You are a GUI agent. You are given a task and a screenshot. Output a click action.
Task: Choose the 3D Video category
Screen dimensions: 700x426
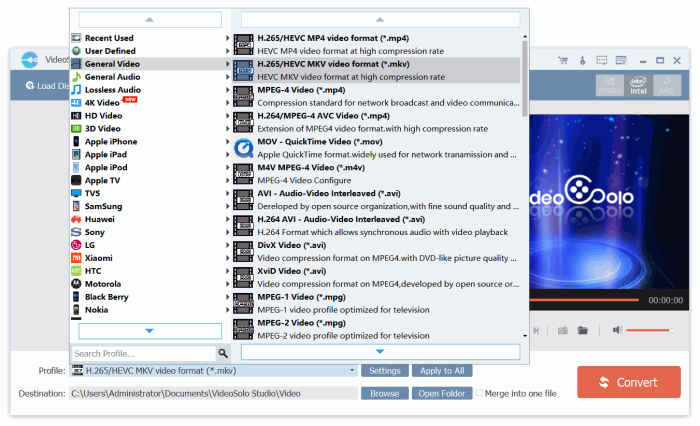tap(151, 129)
